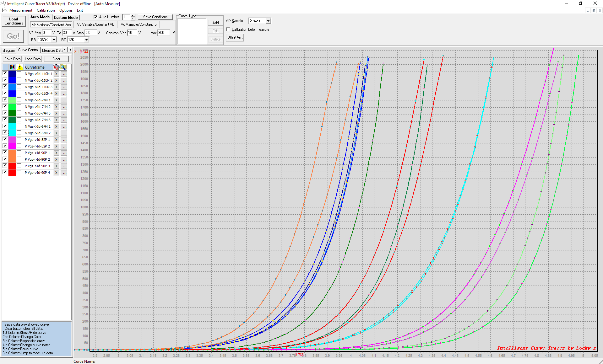The width and height of the screenshot is (603, 364).
Task: Open the Measurement menu
Action: click(21, 10)
